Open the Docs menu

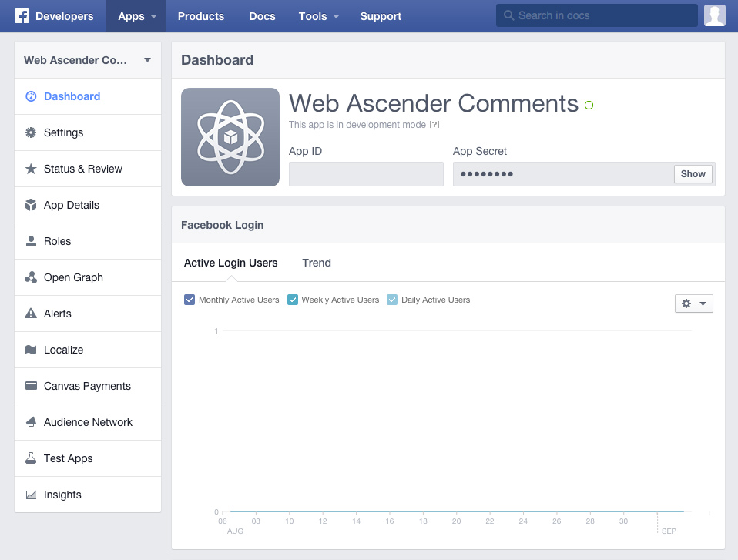[x=262, y=16]
